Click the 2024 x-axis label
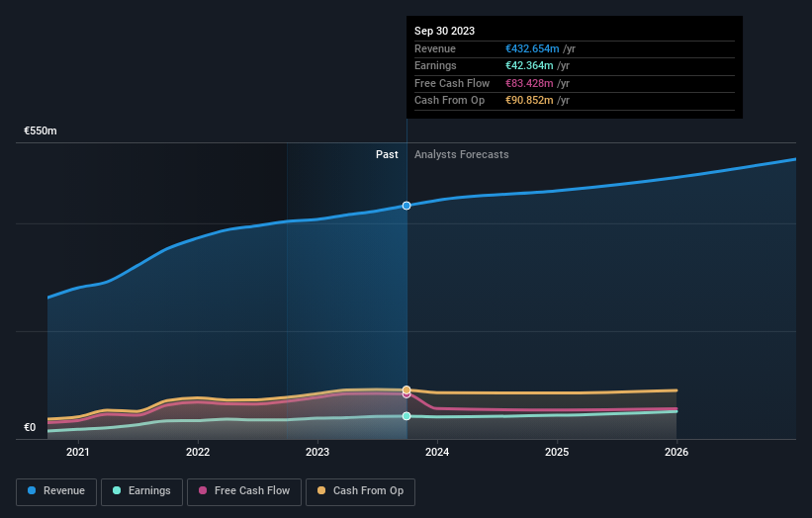The image size is (812, 518). tap(437, 452)
